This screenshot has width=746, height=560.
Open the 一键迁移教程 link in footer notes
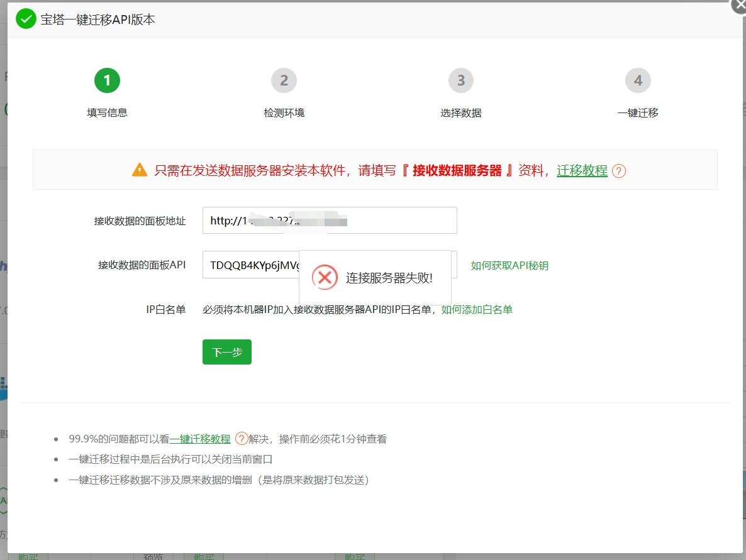(200, 439)
